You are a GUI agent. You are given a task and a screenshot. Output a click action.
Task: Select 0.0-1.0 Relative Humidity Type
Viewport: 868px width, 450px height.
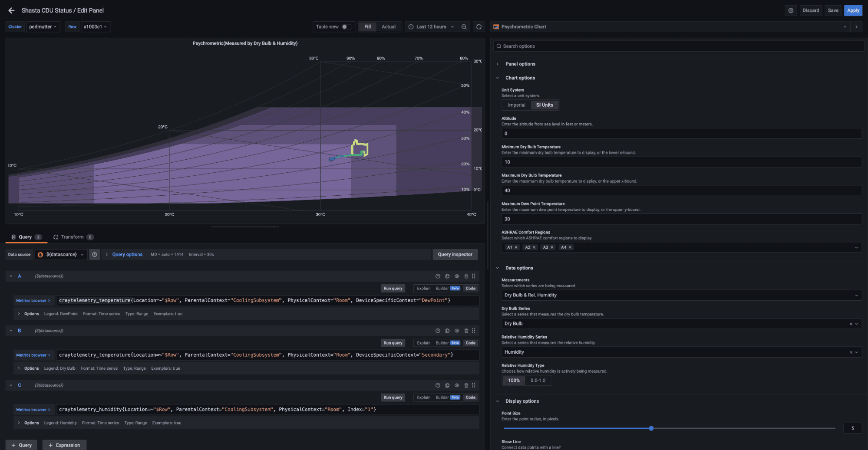(x=538, y=380)
